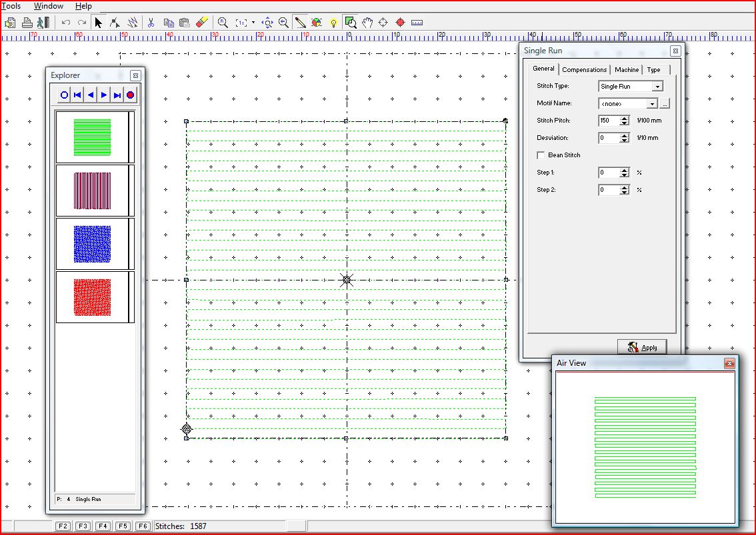Viewport: 756px width, 535px height.
Task: Click the ruler measure icon
Action: click(x=417, y=23)
